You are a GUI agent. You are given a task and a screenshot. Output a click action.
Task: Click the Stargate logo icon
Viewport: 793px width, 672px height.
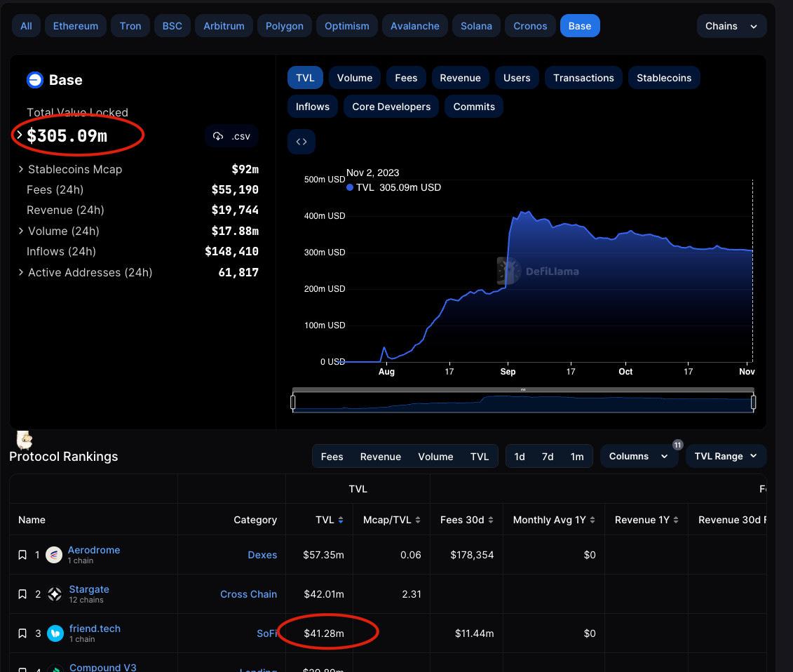[55, 594]
